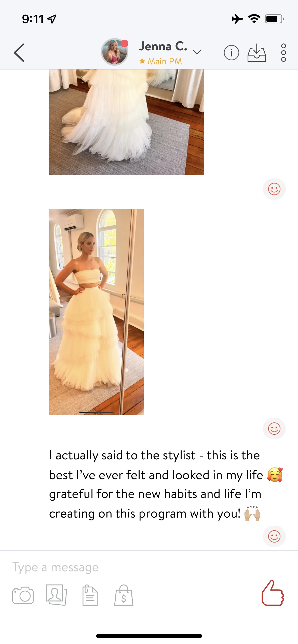Tap the clipboard document icon
The height and width of the screenshot is (644, 298).
point(90,595)
